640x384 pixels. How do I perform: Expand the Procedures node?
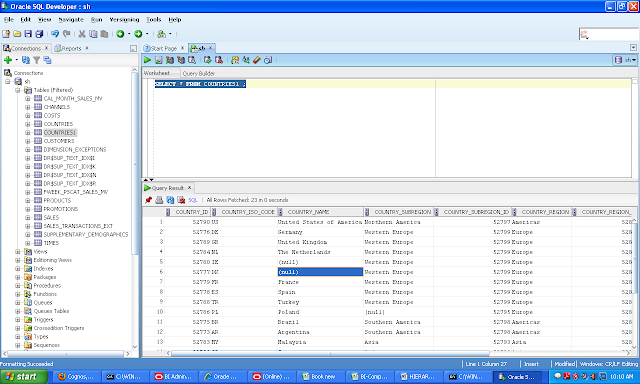click(x=18, y=286)
